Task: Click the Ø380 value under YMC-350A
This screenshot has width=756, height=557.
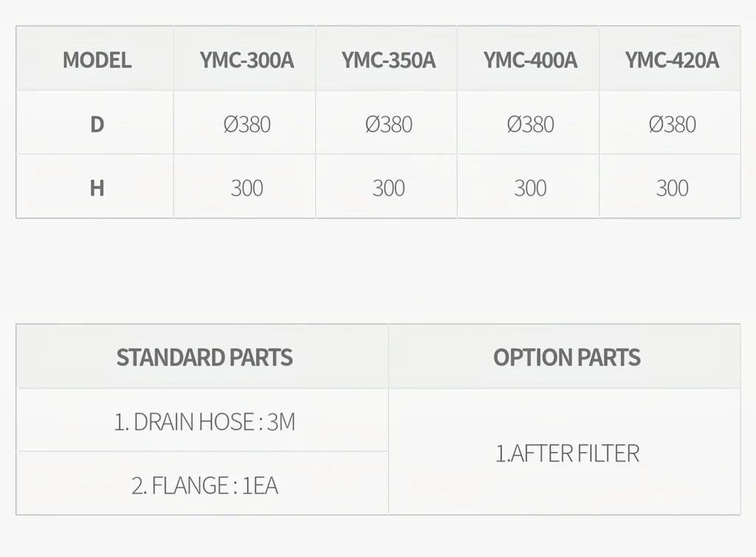Action: pos(388,124)
